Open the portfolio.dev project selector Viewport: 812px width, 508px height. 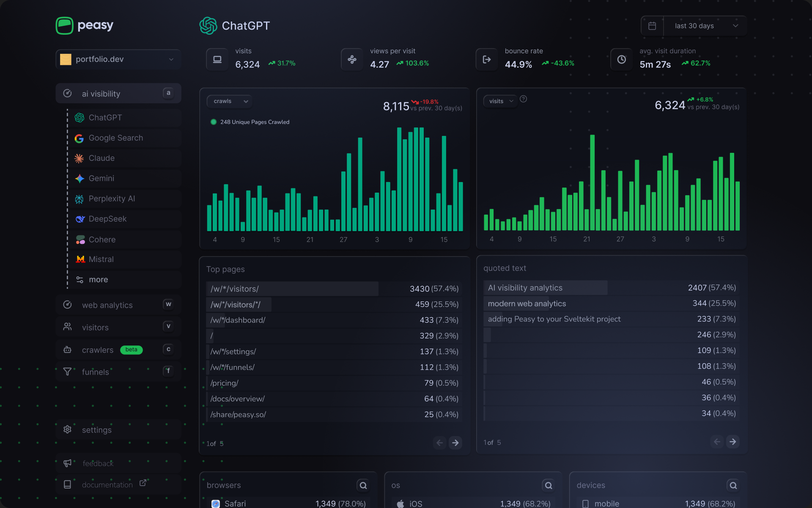(118, 59)
